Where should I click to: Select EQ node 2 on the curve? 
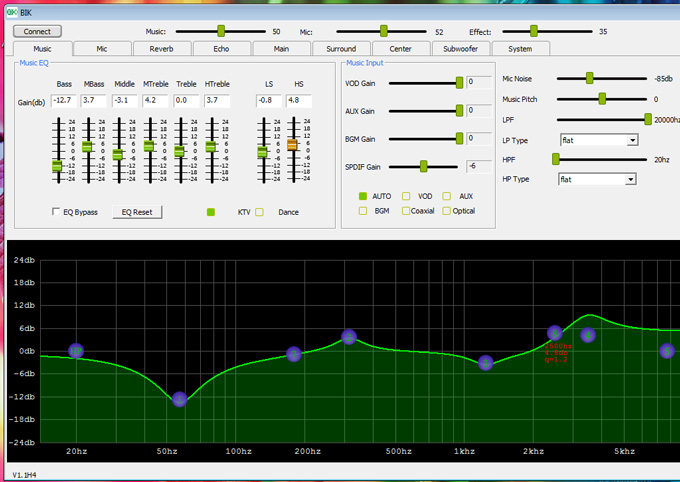(349, 337)
